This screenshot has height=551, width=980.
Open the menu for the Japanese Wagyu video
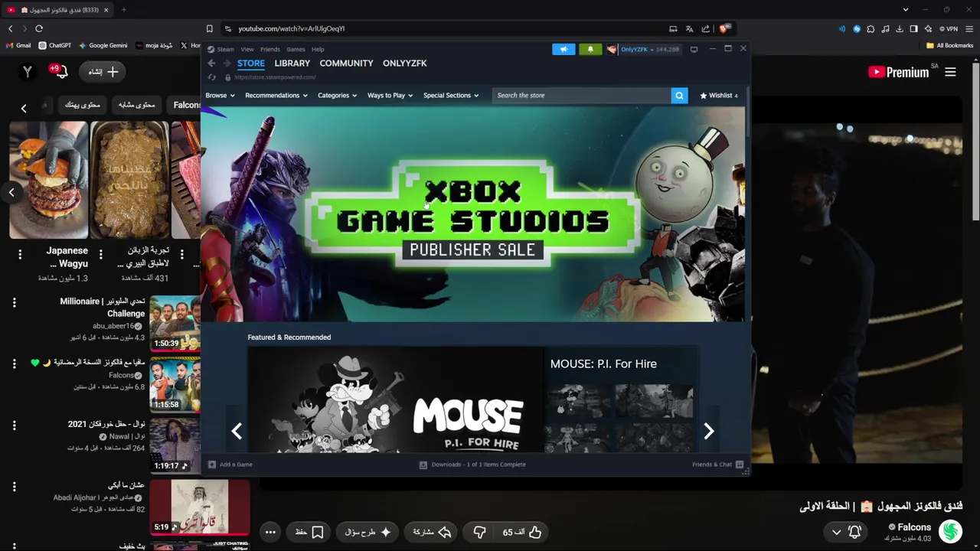(20, 254)
